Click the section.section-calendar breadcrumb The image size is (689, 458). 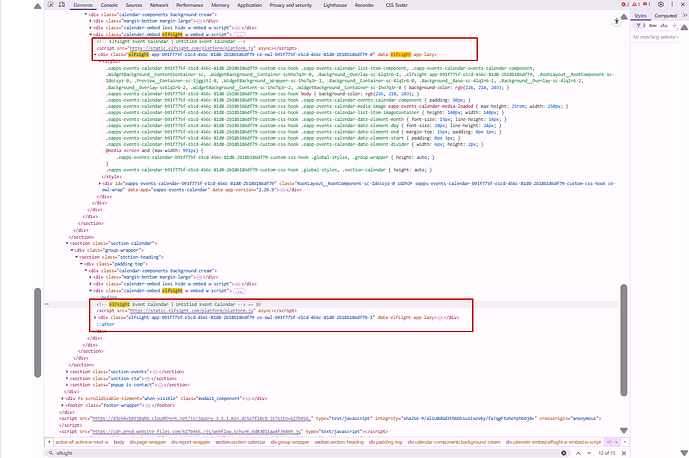(x=240, y=442)
